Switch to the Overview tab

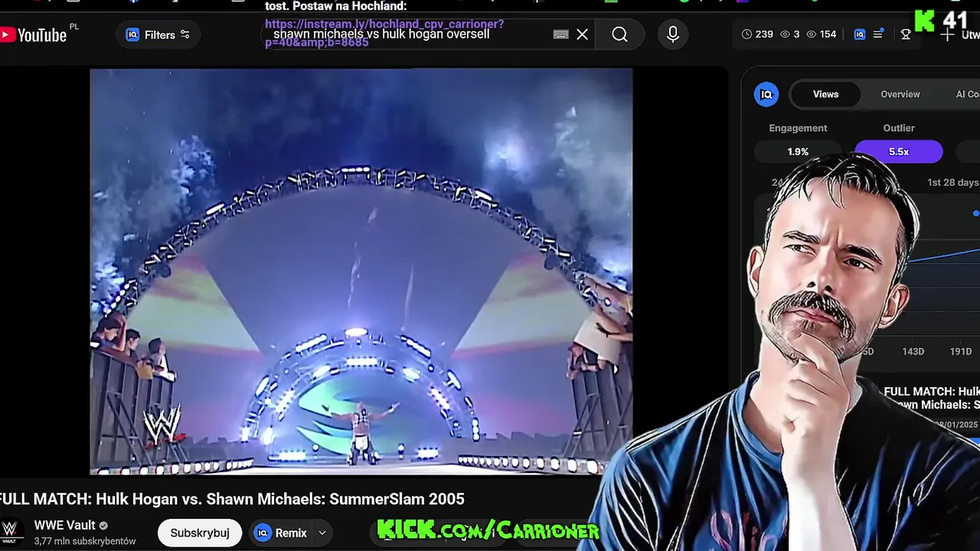pyautogui.click(x=900, y=94)
